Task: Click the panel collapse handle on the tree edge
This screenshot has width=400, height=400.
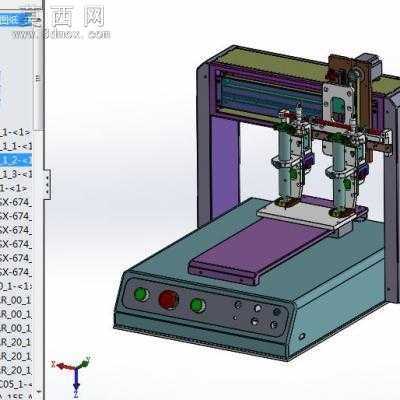Action: coord(48,185)
